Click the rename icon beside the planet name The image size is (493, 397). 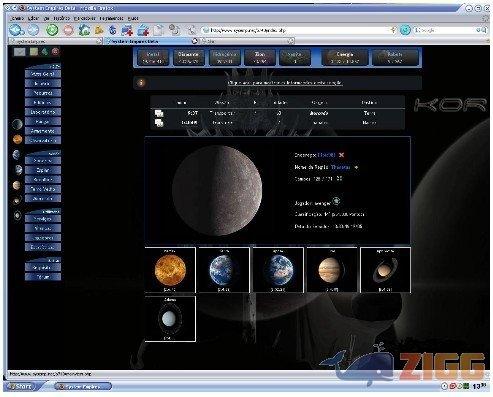tap(356, 167)
